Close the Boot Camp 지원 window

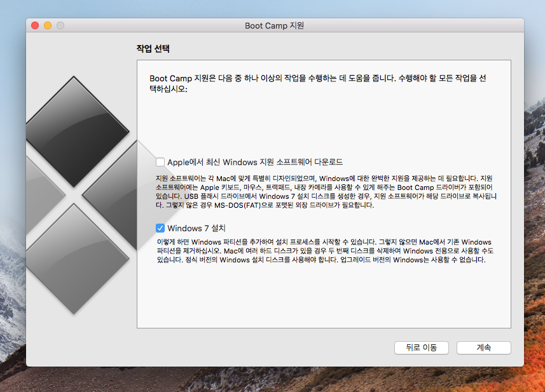35,25
